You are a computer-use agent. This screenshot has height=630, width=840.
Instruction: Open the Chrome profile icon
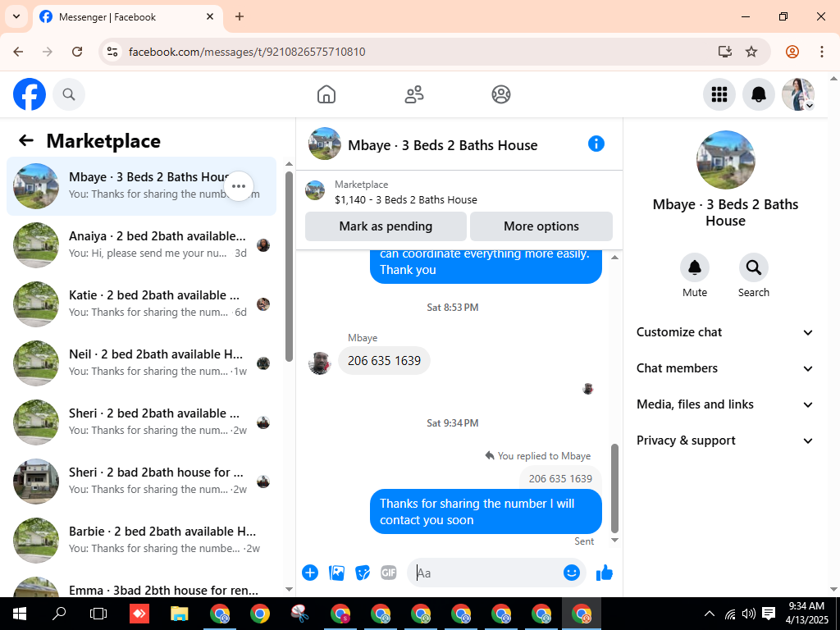[792, 52]
